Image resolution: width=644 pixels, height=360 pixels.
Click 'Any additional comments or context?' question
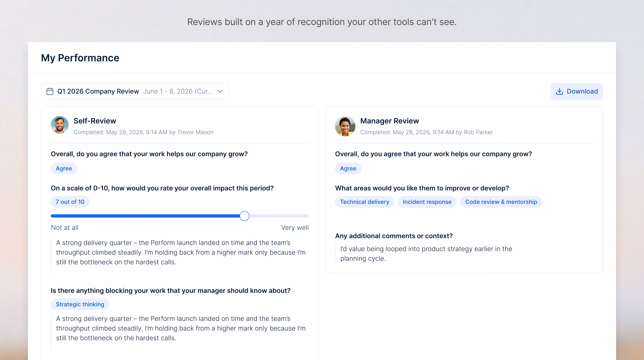[394, 236]
